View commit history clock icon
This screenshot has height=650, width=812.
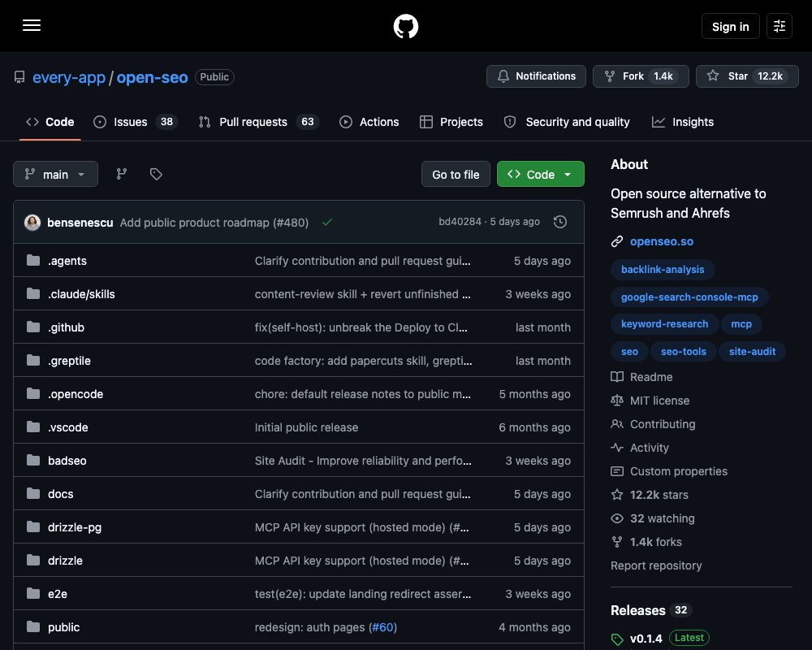pyautogui.click(x=559, y=222)
